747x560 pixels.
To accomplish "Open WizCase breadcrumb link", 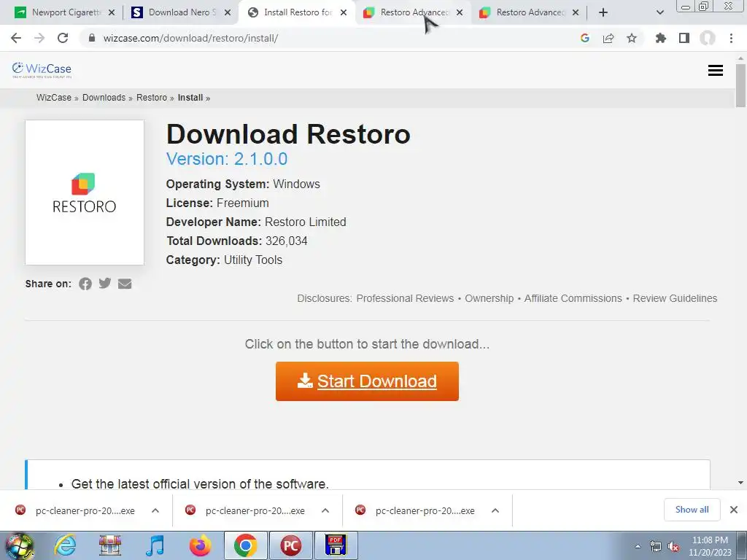I will pos(54,98).
